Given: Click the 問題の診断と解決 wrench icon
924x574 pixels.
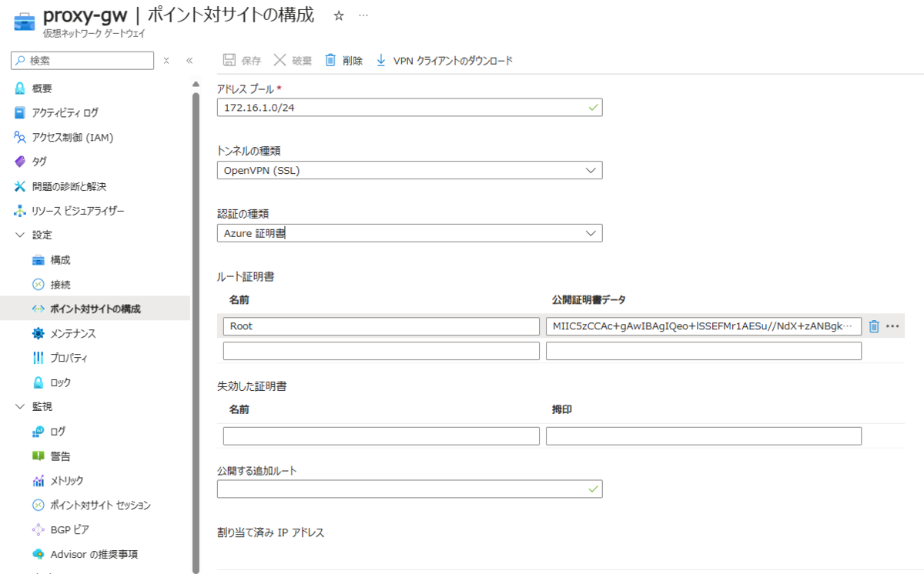Looking at the screenshot, I should click(x=20, y=186).
